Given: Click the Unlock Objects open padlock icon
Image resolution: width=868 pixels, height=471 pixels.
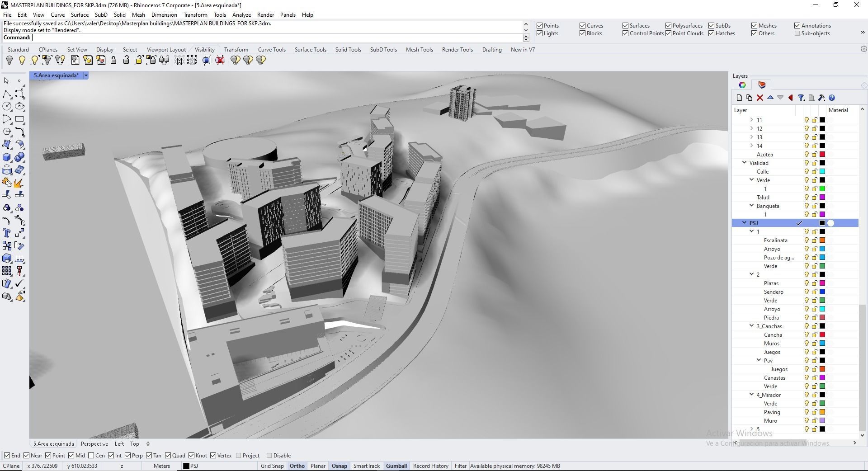Looking at the screenshot, I should coord(126,60).
